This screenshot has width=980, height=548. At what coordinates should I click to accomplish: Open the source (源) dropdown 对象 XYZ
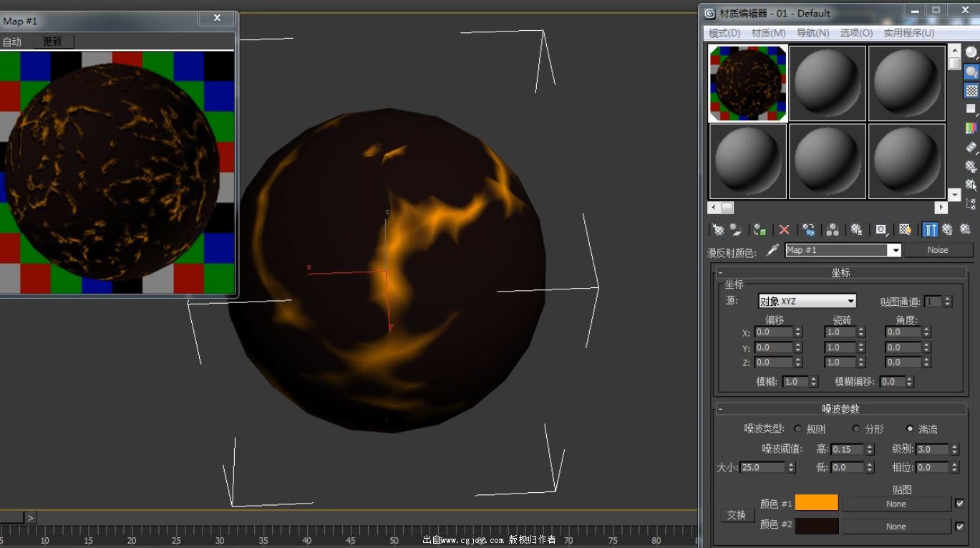(807, 302)
